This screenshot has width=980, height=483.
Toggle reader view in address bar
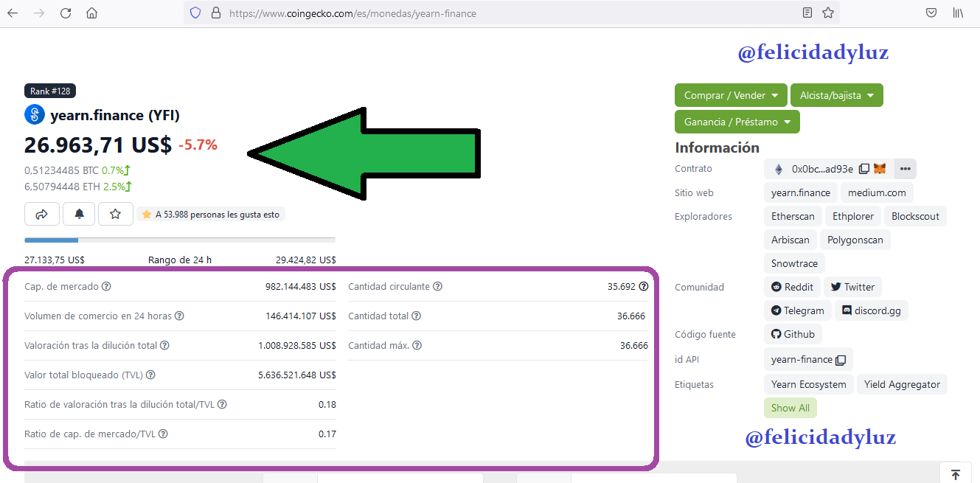pyautogui.click(x=807, y=13)
